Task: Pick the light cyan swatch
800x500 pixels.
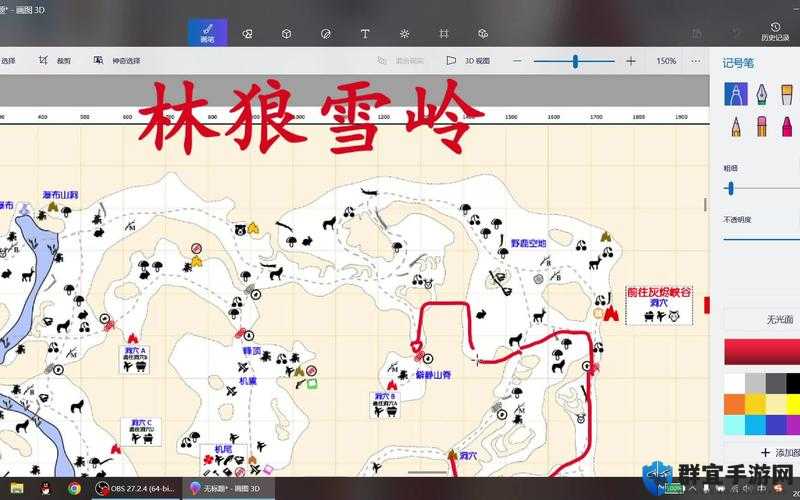Action: (x=734, y=424)
